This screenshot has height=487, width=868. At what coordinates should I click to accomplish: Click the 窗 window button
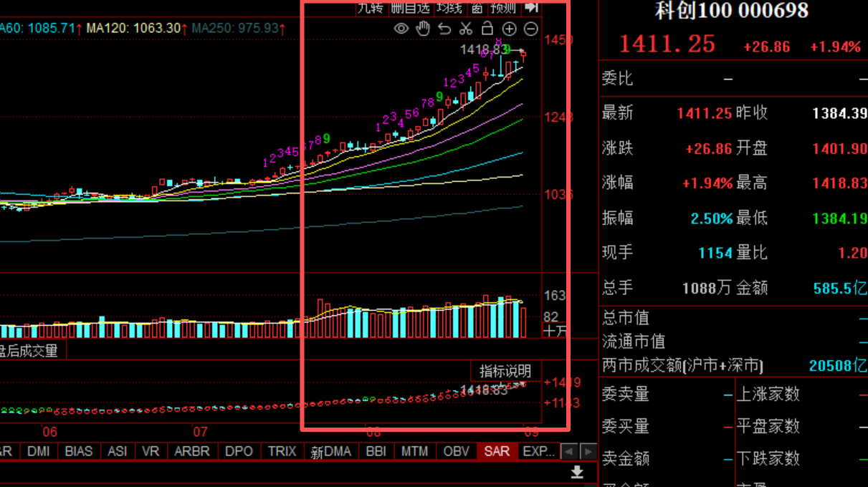477,7
